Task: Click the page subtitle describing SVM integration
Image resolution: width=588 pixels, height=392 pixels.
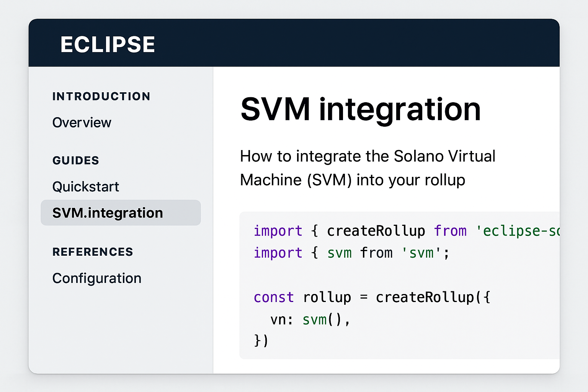Action: [x=367, y=168]
